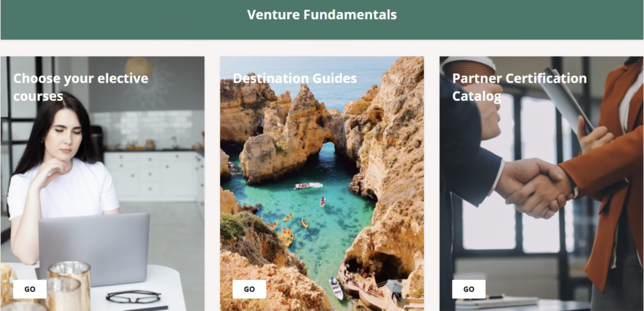Viewport: 644px width, 311px height.
Task: Click the folder held in partner image
Action: pyautogui.click(x=568, y=100)
